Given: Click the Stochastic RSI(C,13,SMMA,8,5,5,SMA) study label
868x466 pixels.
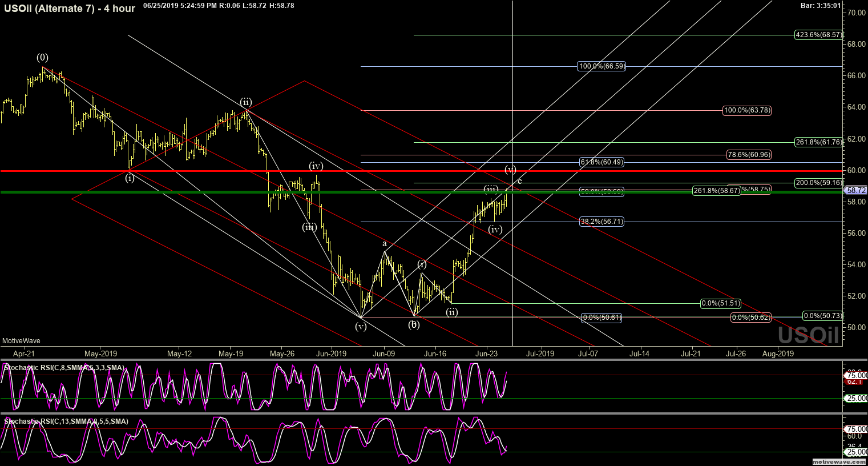Looking at the screenshot, I should (66, 421).
